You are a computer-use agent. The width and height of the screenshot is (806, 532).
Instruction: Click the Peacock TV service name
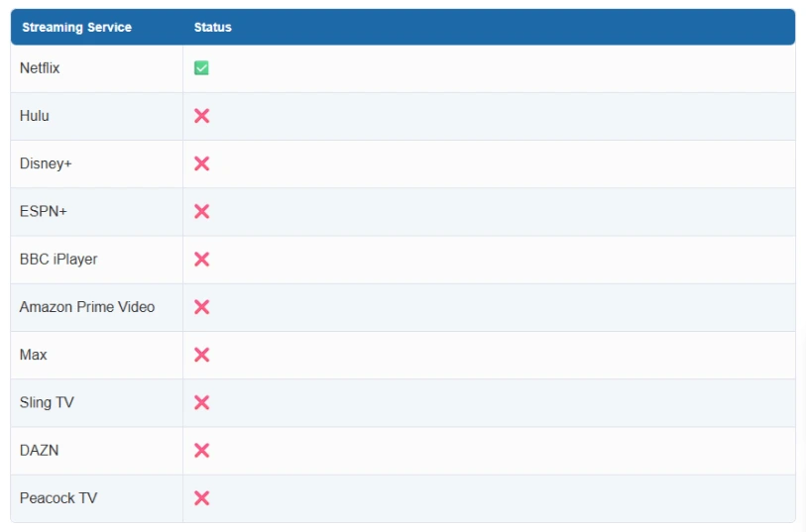[x=58, y=497]
